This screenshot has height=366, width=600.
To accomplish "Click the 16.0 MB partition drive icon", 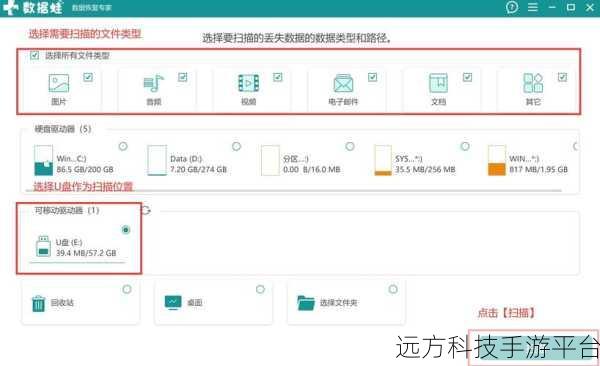I will pos(270,160).
